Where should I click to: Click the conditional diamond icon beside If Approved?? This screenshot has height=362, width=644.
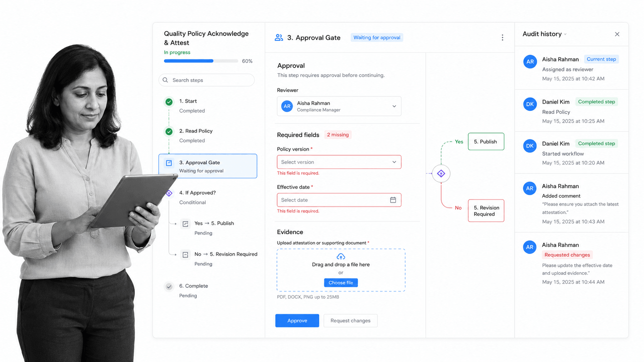pyautogui.click(x=169, y=193)
